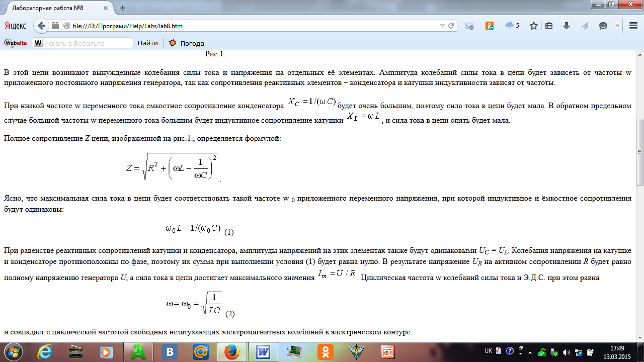Reload the page with the refresh icon
The height and width of the screenshot is (362, 644).
[451, 26]
